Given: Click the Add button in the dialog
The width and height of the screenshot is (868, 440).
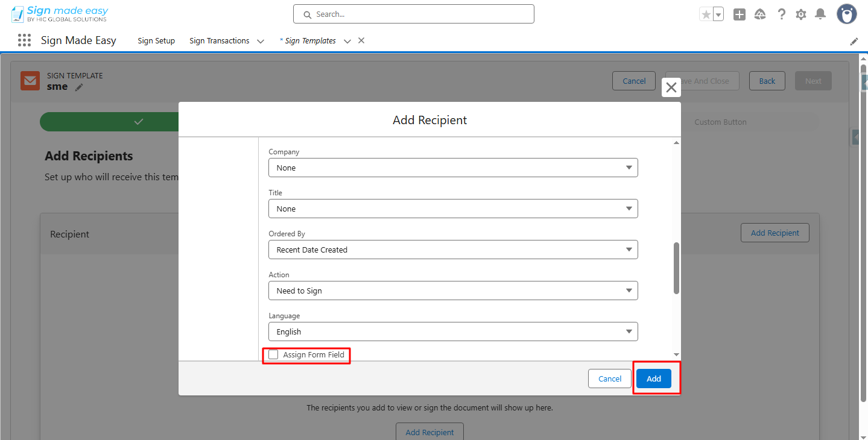Looking at the screenshot, I should point(653,378).
